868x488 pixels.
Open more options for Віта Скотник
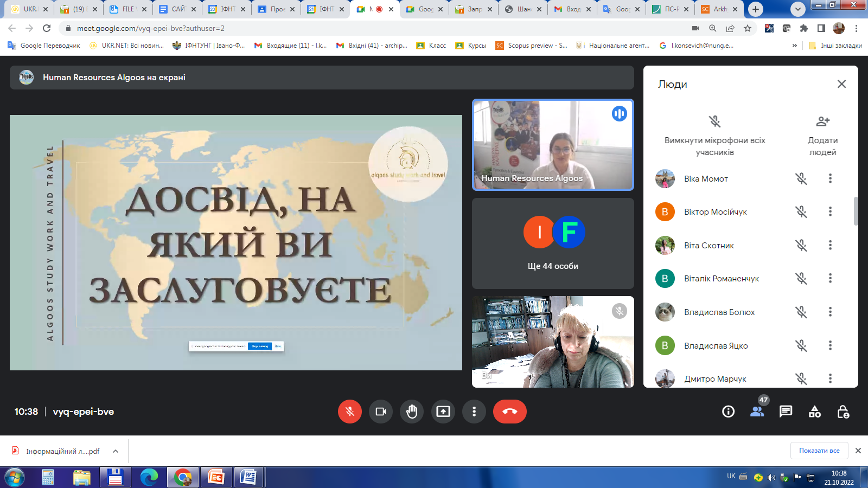[x=829, y=245]
